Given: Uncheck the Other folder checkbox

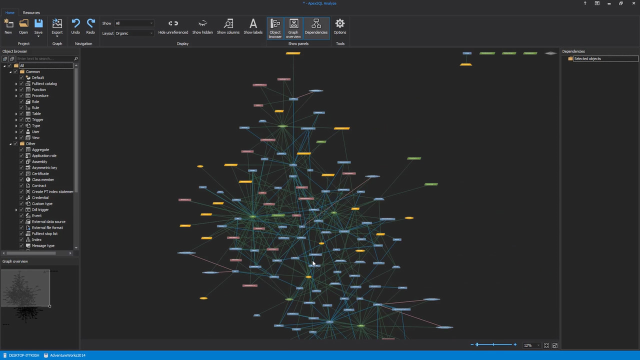Looking at the screenshot, I should (16, 144).
